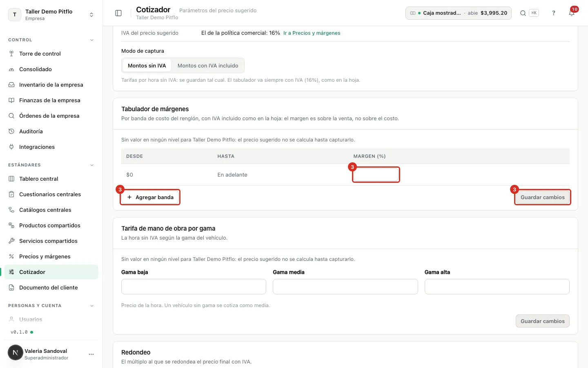The width and height of the screenshot is (588, 368).
Task: Click the Cuestionarios centrales icon
Action: point(11,194)
